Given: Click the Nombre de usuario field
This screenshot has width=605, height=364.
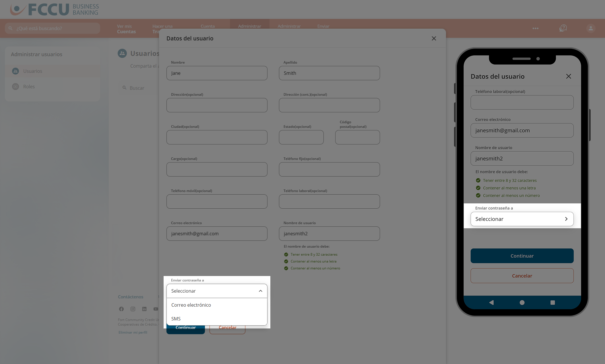Looking at the screenshot, I should [x=329, y=234].
